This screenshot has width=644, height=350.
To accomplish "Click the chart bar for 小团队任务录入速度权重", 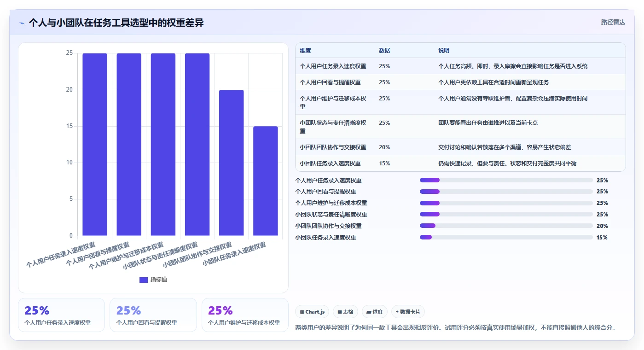I will (x=265, y=181).
